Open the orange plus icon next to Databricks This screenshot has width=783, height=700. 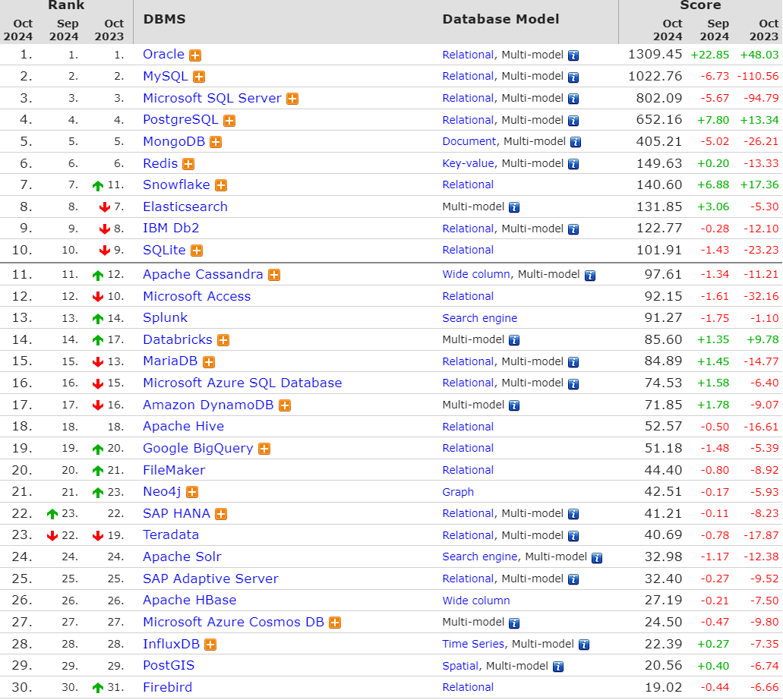223,341
